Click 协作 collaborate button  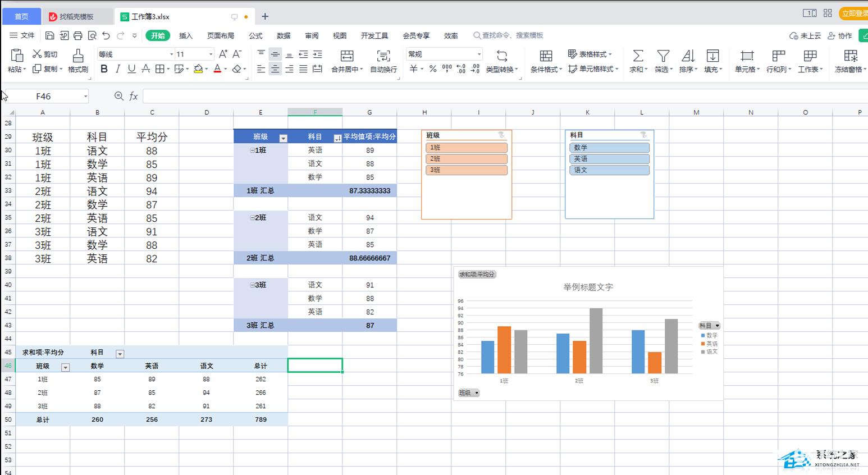click(x=840, y=35)
